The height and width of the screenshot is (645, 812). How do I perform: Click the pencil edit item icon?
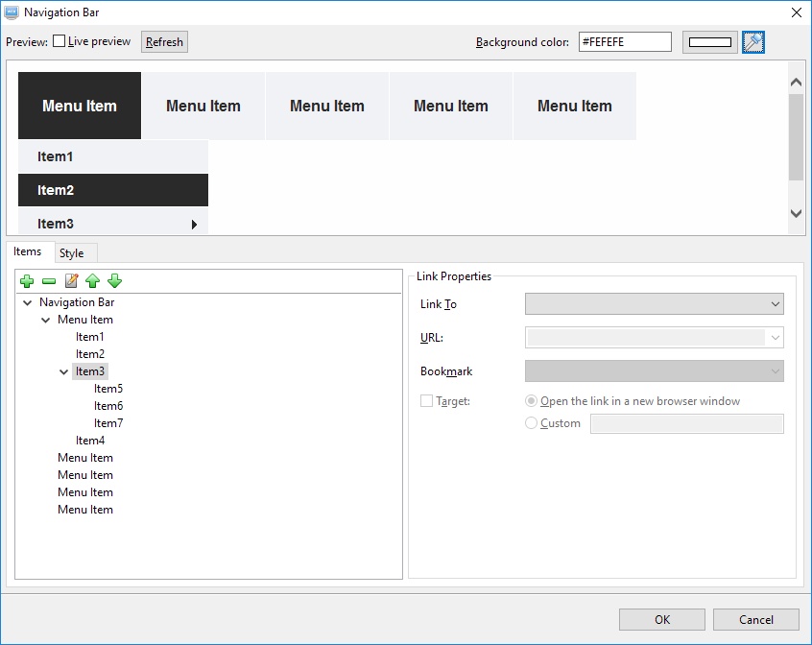71,281
